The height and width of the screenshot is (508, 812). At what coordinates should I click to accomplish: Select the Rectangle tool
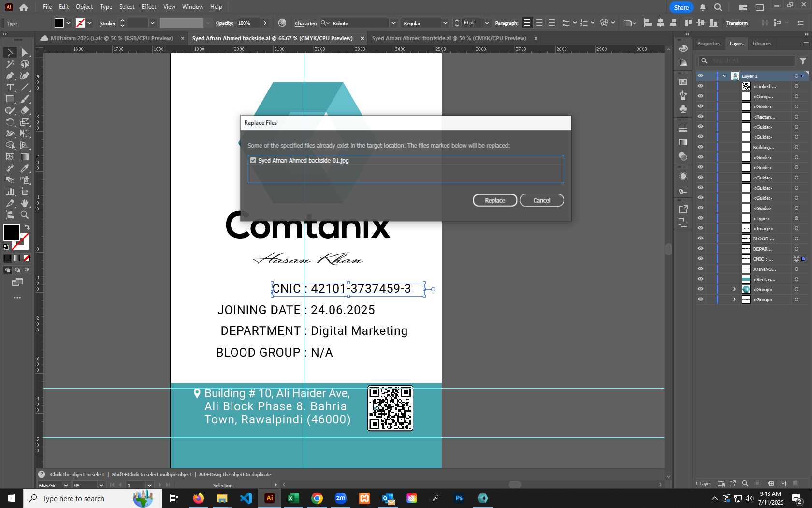tap(10, 99)
